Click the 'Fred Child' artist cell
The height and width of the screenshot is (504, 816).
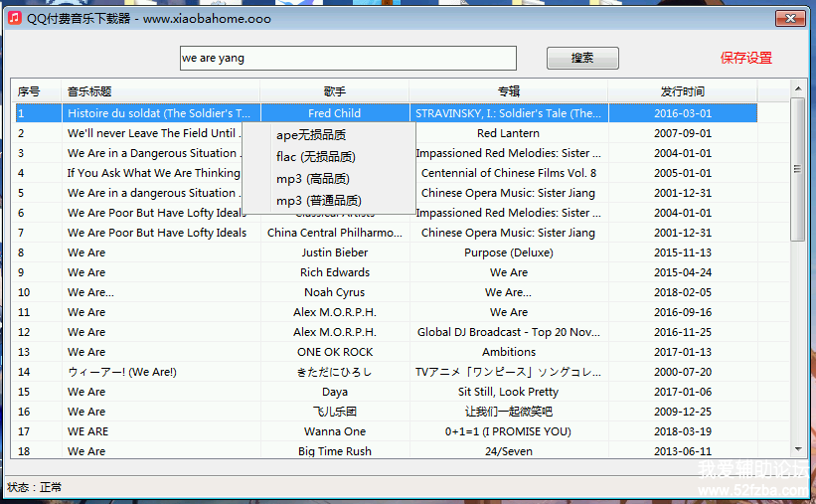[x=335, y=113]
